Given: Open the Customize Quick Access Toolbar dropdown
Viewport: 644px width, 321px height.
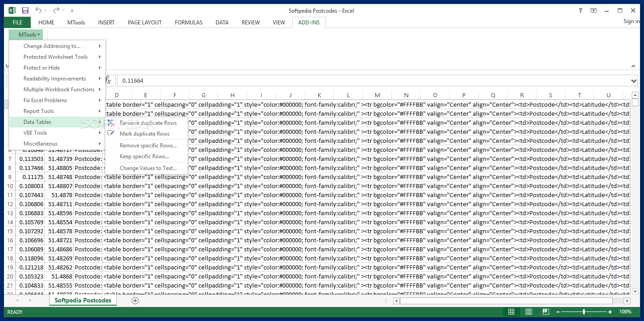Looking at the screenshot, I should (72, 11).
